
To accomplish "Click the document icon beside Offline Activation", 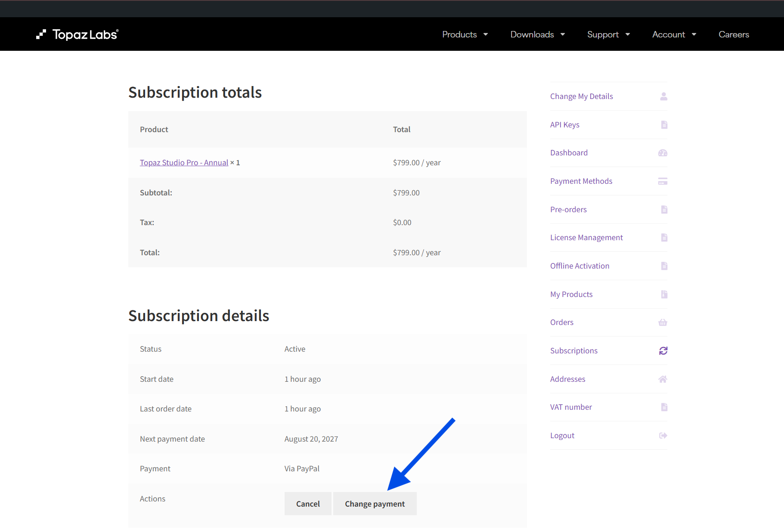I will point(664,266).
